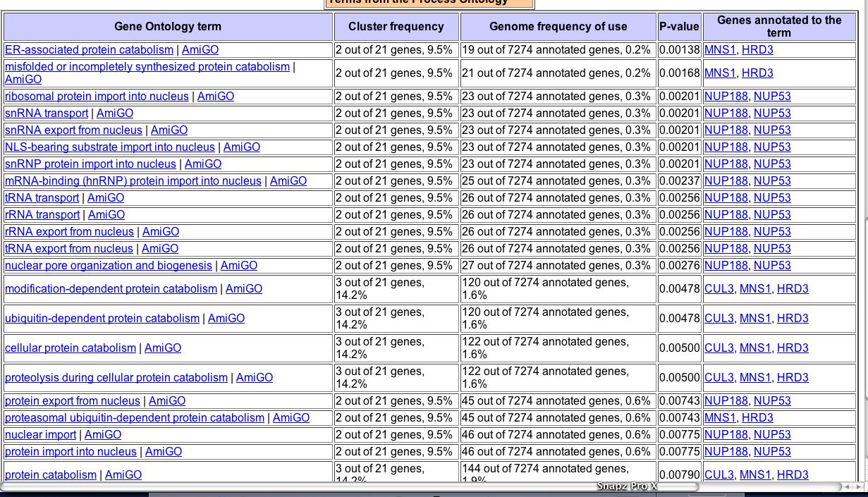The height and width of the screenshot is (497, 868).
Task: Click the "Gene Ontology term" column header
Action: pyautogui.click(x=168, y=27)
